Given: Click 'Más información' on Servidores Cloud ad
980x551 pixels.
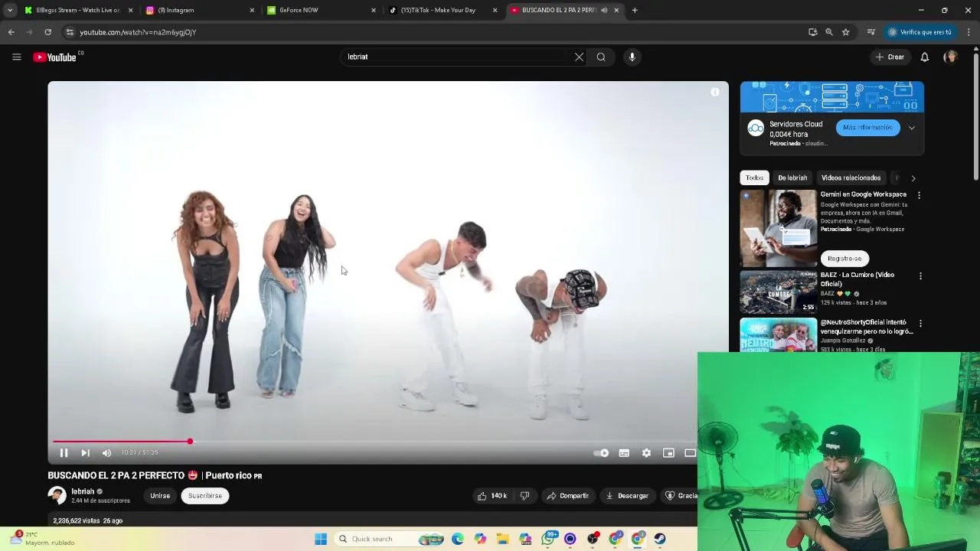Looking at the screenshot, I should [x=867, y=128].
